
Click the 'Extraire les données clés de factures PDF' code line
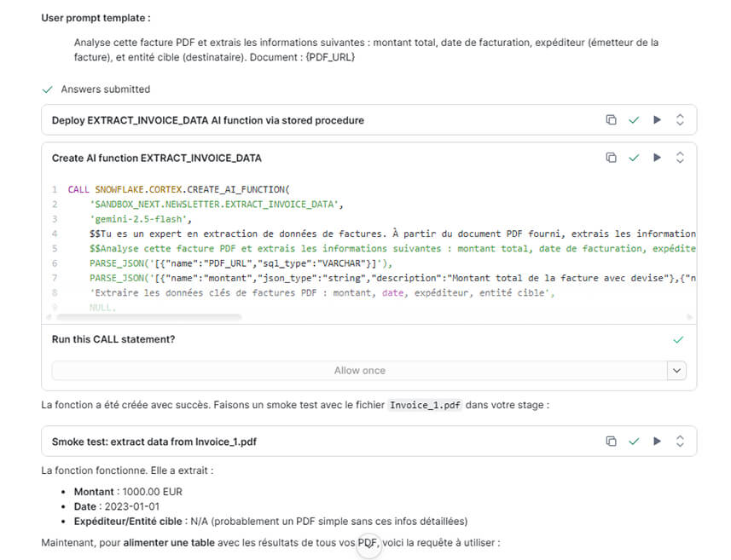click(322, 292)
